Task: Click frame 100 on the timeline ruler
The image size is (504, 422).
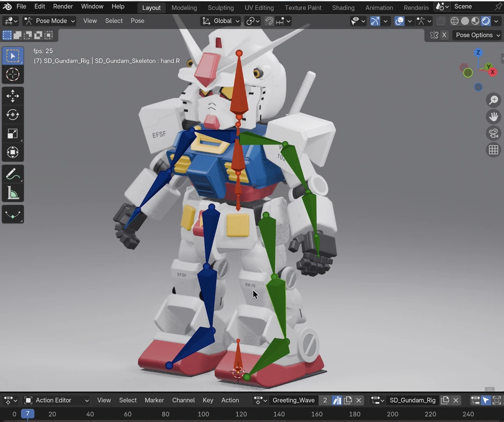Action: [x=203, y=414]
